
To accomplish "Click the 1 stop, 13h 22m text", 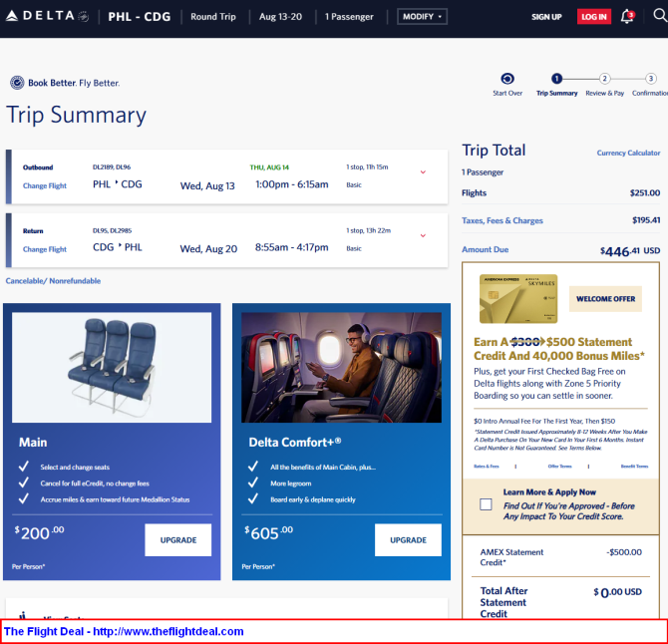I will (x=368, y=230).
